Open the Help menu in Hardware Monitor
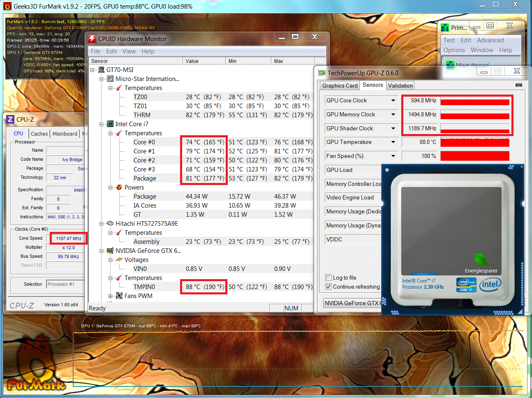The image size is (532, 398). click(x=148, y=51)
